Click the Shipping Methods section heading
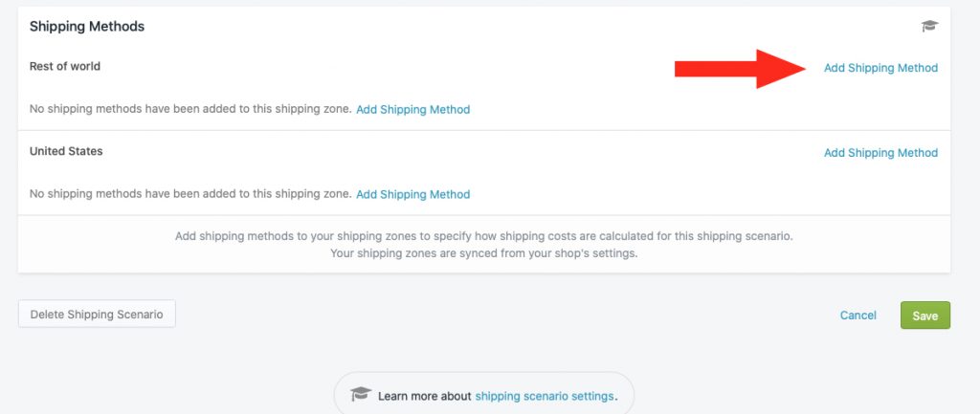The height and width of the screenshot is (414, 980). [x=87, y=26]
